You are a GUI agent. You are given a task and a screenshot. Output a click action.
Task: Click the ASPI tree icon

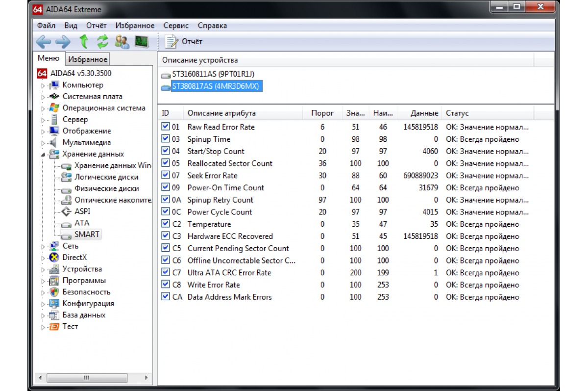(x=66, y=211)
